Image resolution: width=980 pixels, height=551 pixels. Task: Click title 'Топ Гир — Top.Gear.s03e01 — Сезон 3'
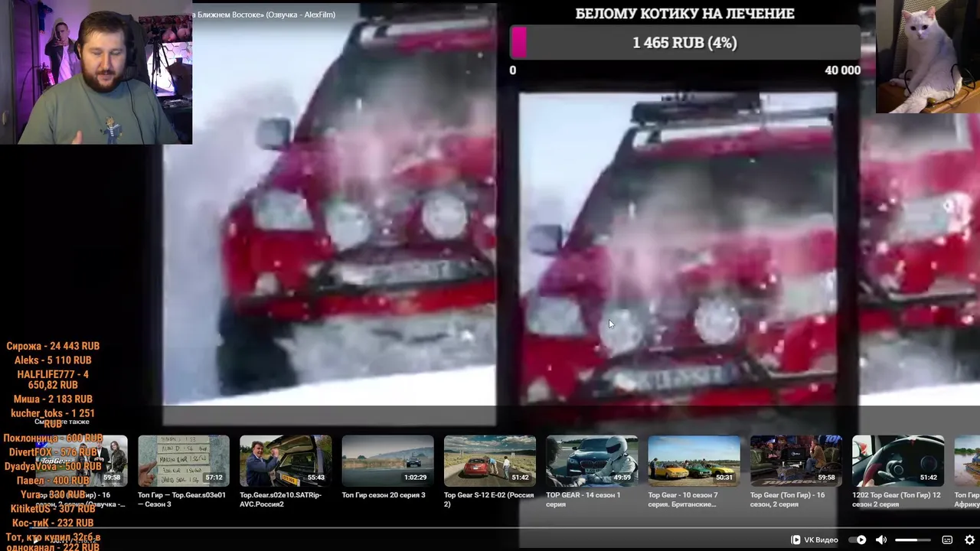[x=182, y=500]
